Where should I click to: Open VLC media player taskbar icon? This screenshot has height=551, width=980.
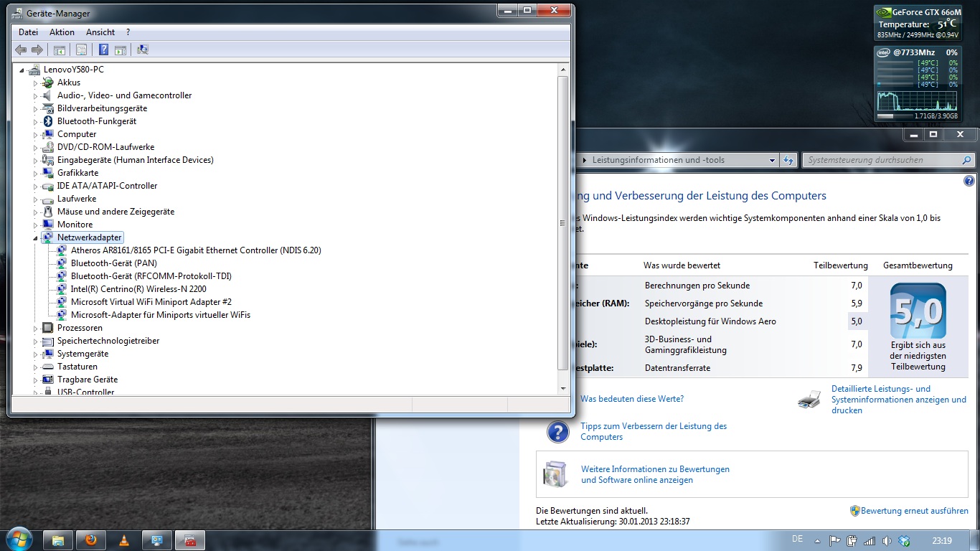[x=123, y=540]
